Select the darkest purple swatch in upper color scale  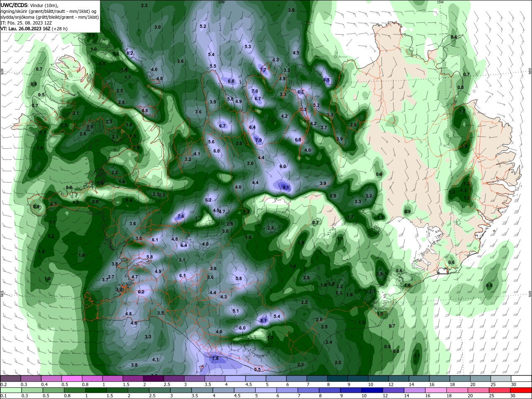153,379
